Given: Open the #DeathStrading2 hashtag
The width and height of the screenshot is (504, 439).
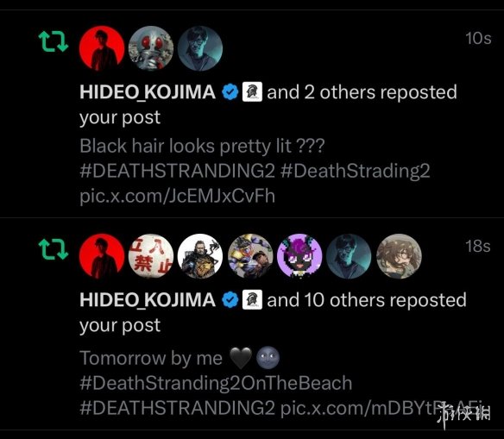Looking at the screenshot, I should click(x=355, y=171).
